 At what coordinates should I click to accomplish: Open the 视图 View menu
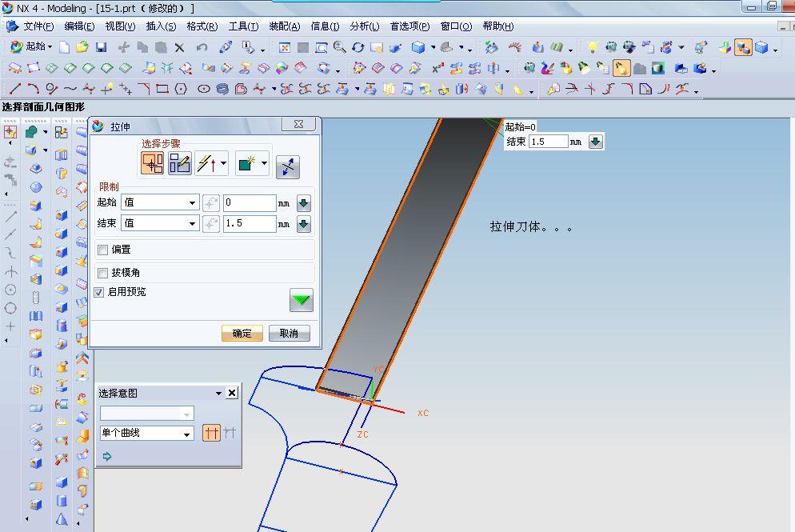(x=120, y=26)
